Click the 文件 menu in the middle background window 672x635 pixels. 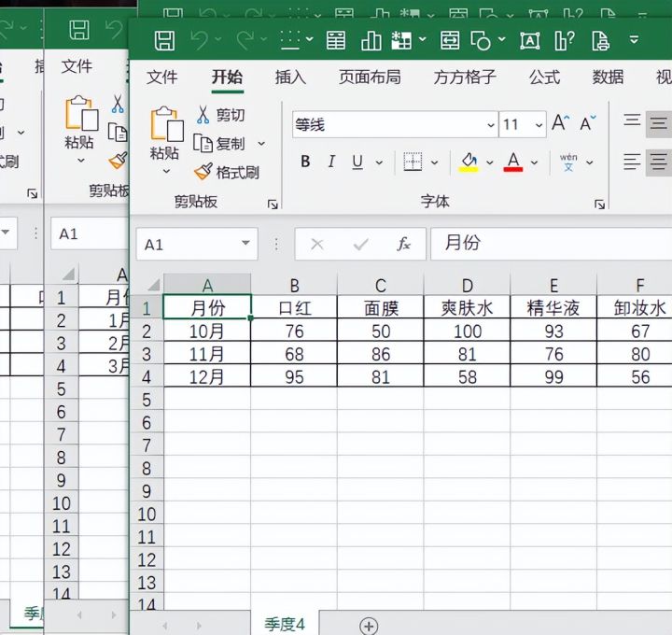(77, 66)
